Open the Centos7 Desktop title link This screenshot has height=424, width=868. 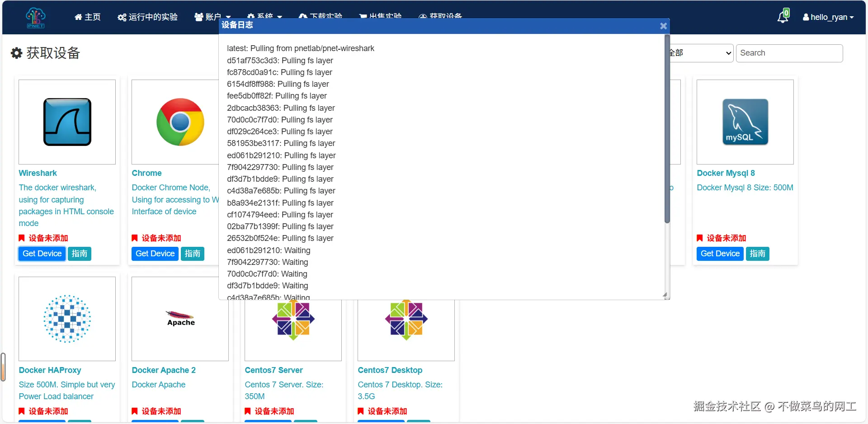coord(390,370)
